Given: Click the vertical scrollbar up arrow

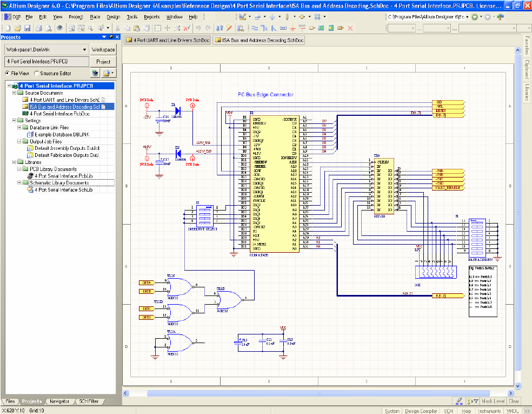Looking at the screenshot, I should [x=517, y=50].
